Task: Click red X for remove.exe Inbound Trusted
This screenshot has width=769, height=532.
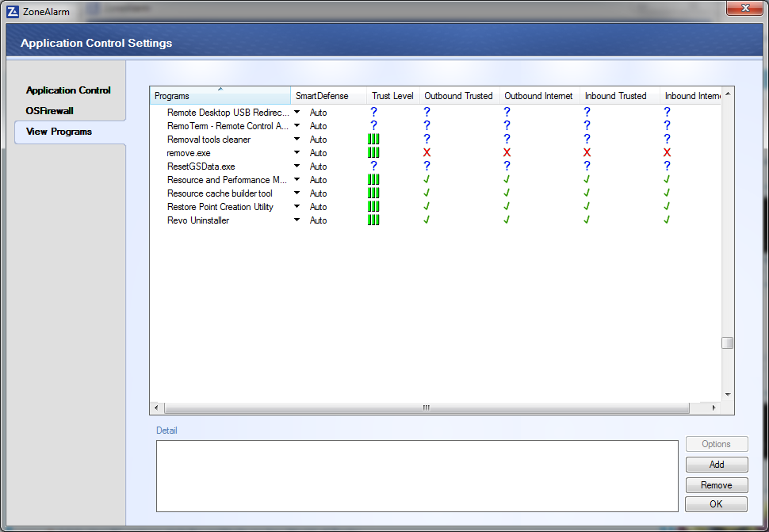Action: 587,153
